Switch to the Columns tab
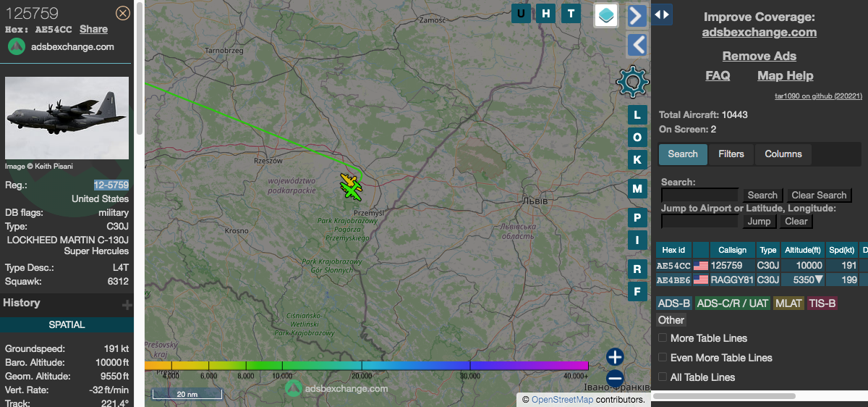868x407 pixels. 783,154
